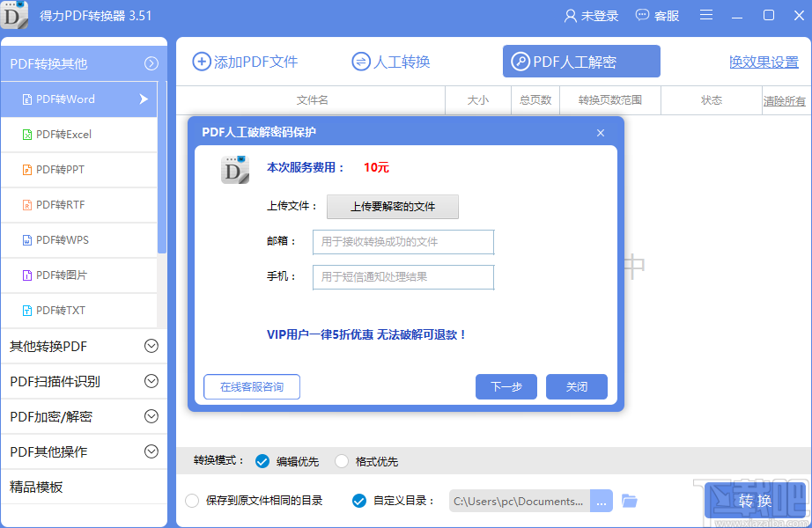Viewport: 812px width, 528px height.
Task: Expand the PDF扫描件识别 section
Action: tap(84, 381)
